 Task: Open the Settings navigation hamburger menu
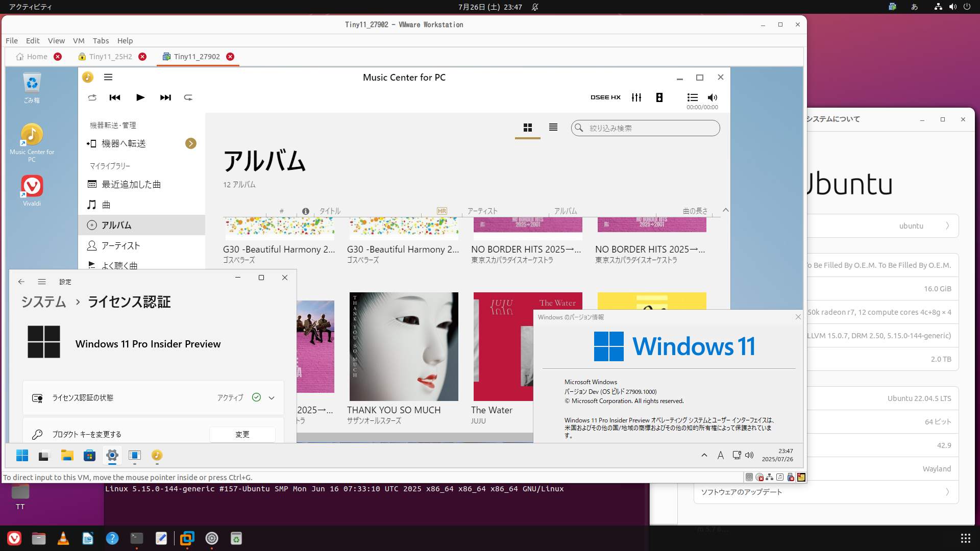pyautogui.click(x=42, y=282)
